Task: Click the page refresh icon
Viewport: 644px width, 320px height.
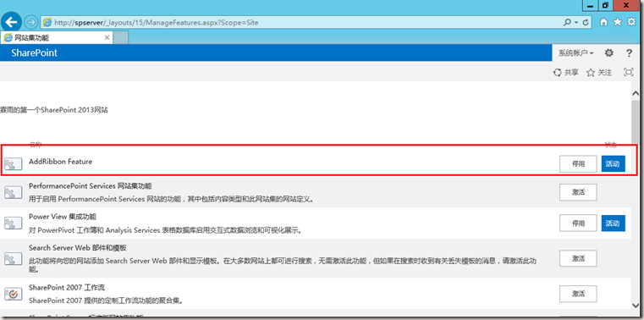Action: [586, 22]
